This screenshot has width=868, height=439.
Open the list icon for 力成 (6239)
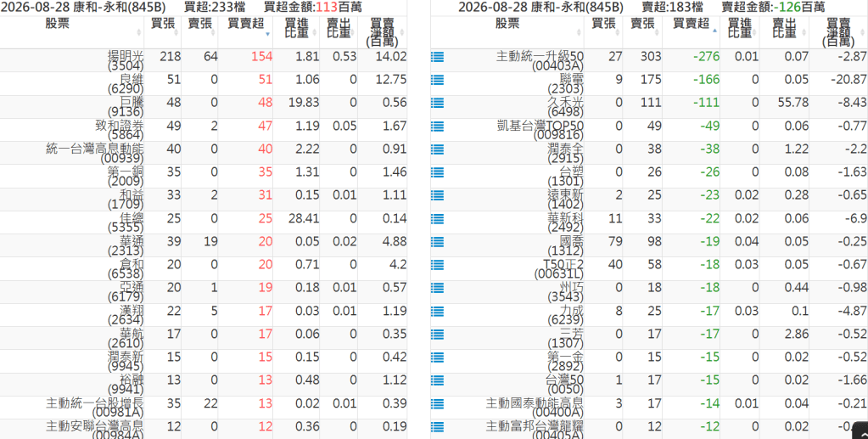pyautogui.click(x=437, y=311)
